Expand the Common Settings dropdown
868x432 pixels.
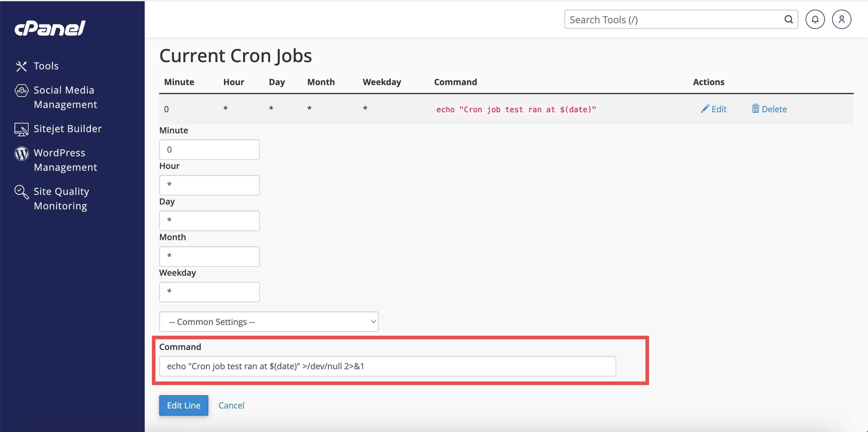coord(269,322)
